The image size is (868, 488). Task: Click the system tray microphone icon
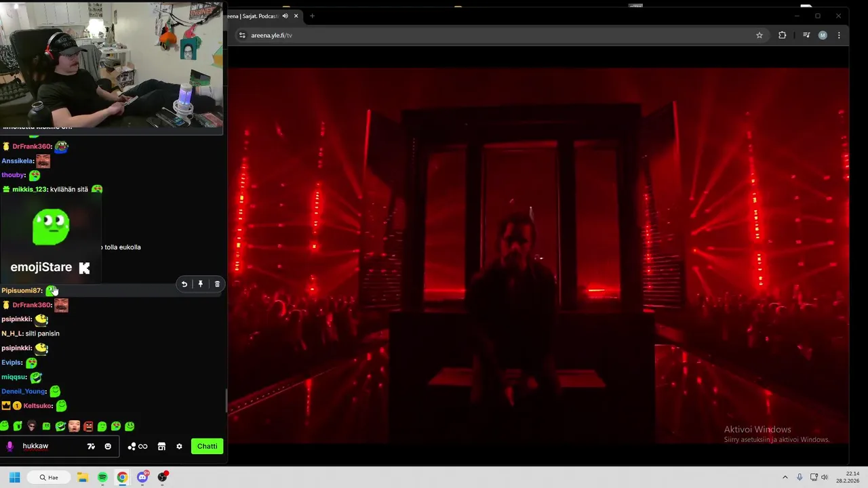pos(800,477)
